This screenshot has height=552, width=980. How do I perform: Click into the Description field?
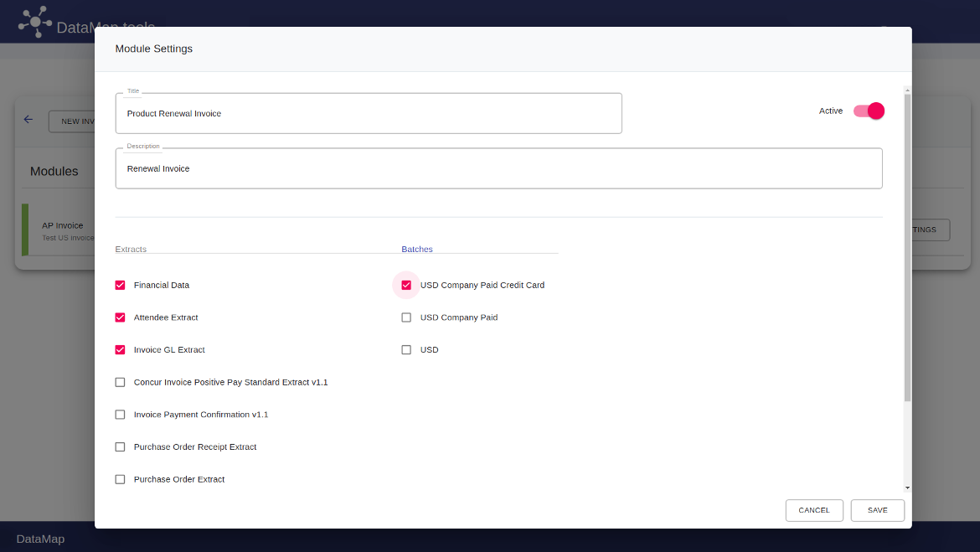click(498, 169)
